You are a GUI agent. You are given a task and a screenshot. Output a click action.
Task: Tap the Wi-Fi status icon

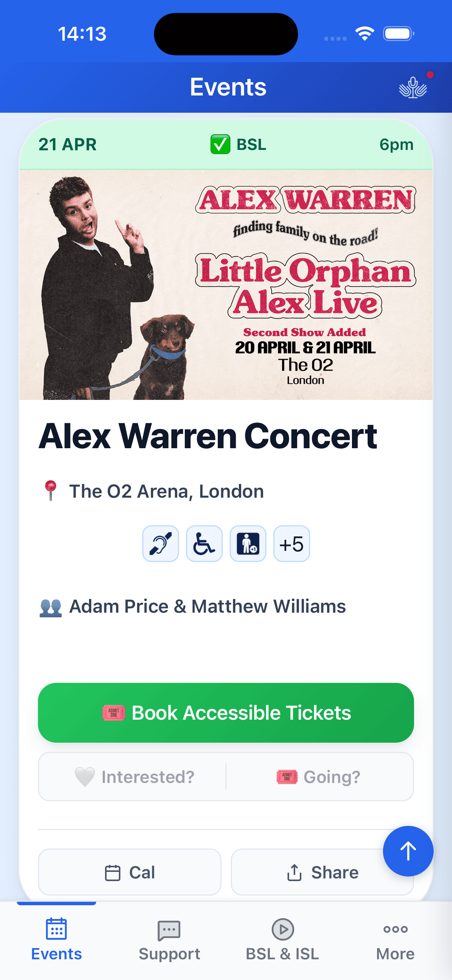[x=365, y=34]
